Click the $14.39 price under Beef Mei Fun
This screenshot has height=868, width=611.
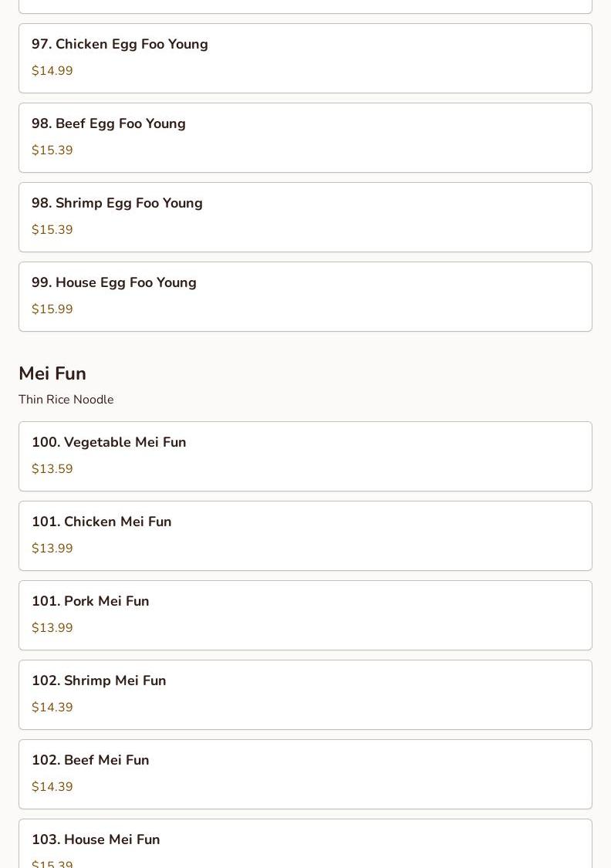tap(52, 787)
